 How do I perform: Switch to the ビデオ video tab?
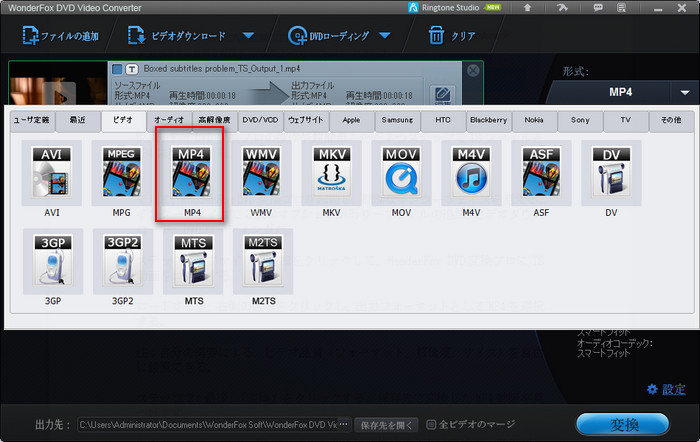(x=123, y=121)
